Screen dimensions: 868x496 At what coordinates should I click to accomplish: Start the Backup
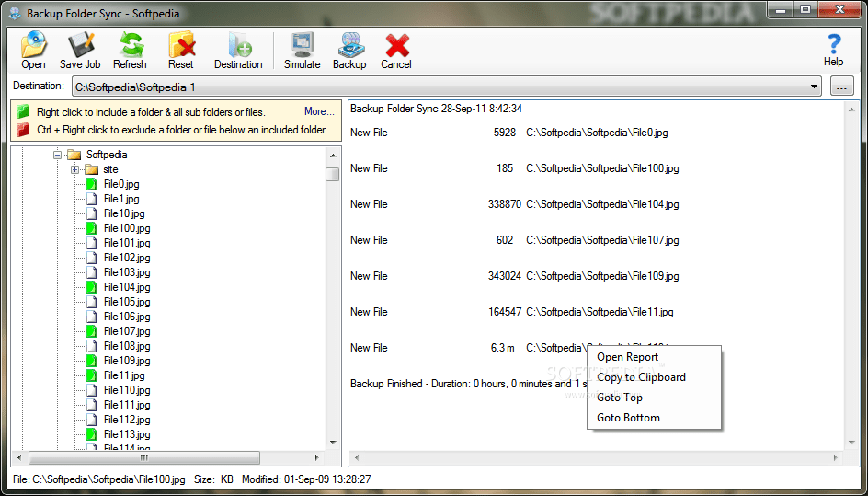(349, 51)
